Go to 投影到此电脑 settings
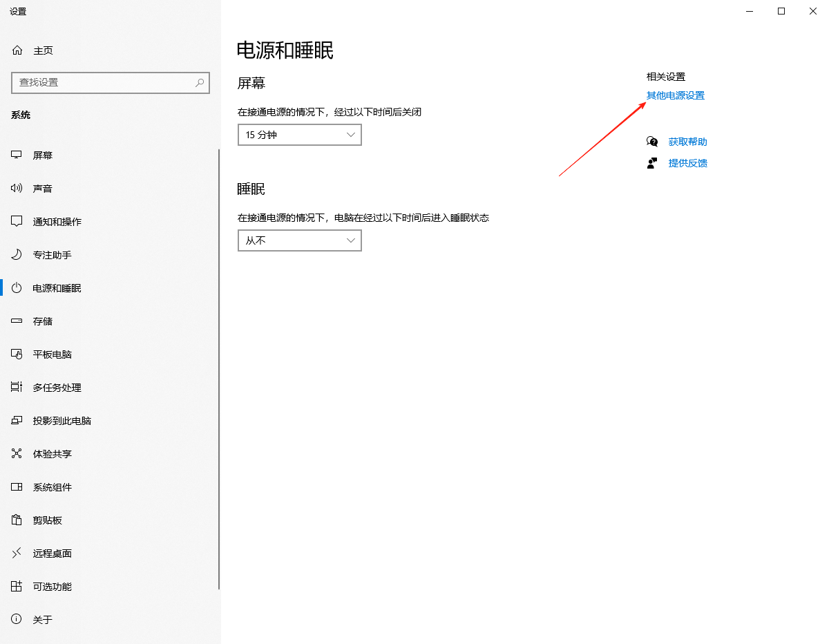Screen dimensions: 829x644 61,421
